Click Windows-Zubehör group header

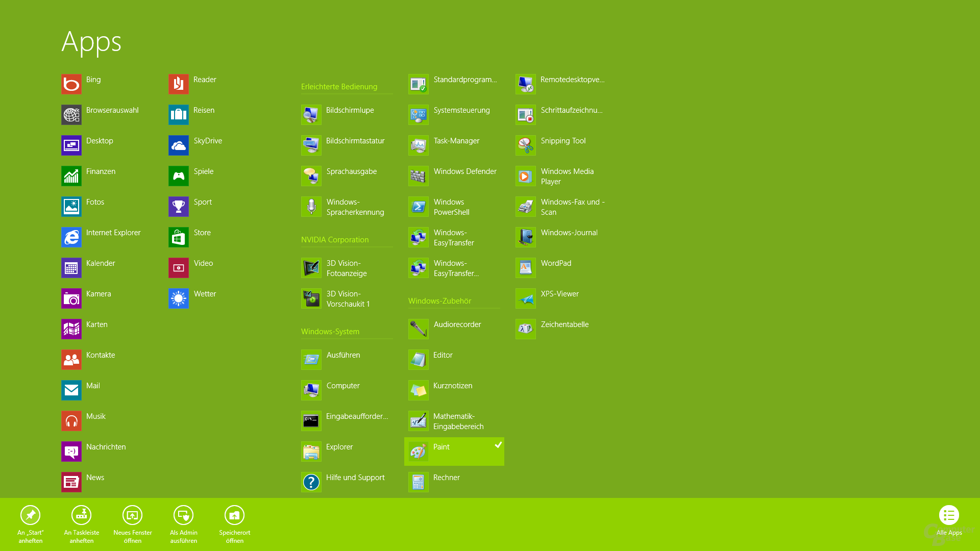pos(439,301)
